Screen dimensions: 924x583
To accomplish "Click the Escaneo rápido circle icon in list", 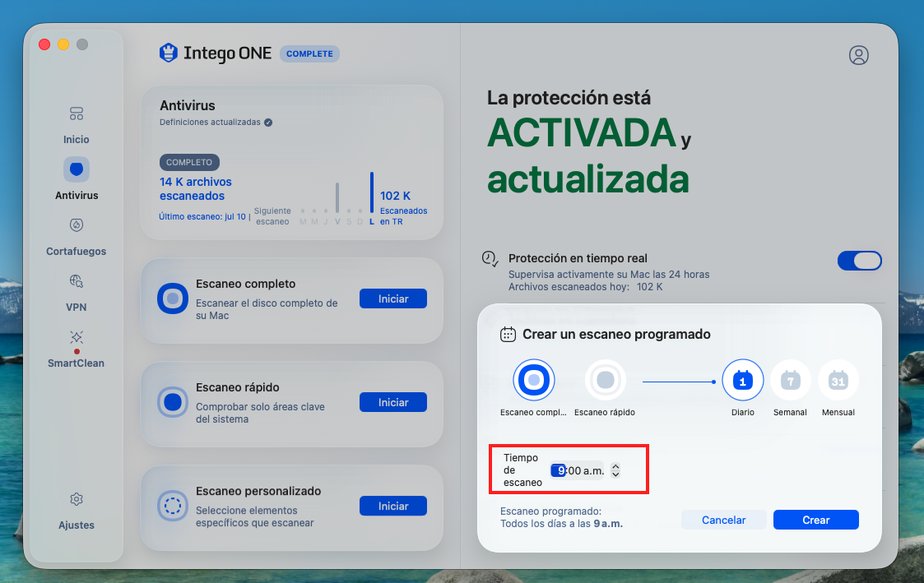I will [173, 402].
